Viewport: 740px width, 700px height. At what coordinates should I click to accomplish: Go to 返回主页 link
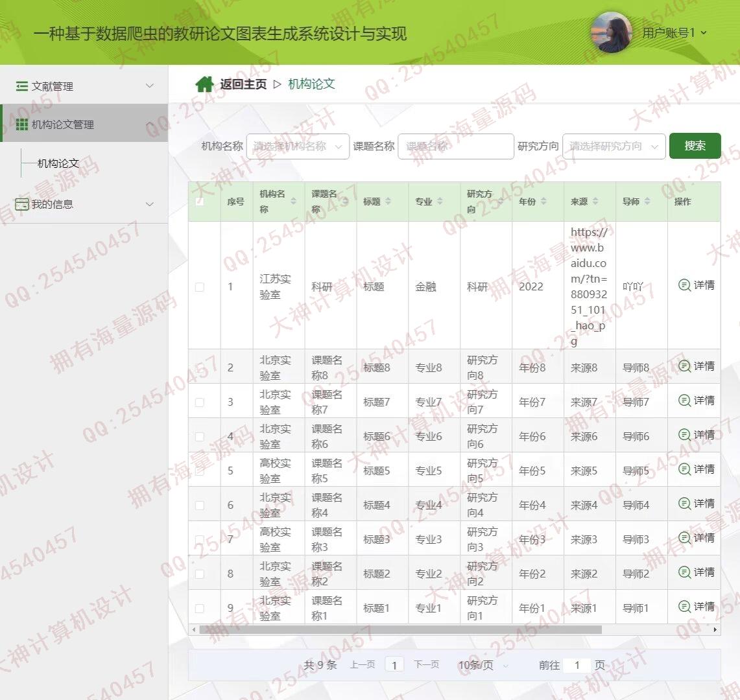coord(243,84)
